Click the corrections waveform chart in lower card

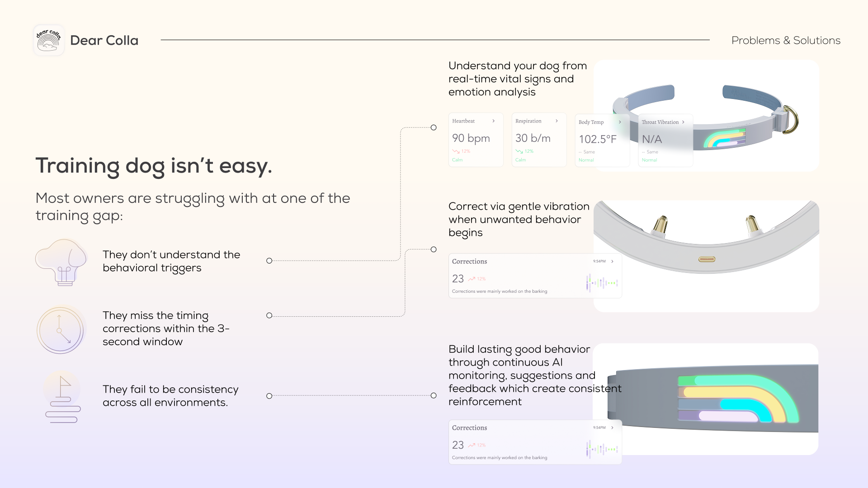pyautogui.click(x=602, y=449)
